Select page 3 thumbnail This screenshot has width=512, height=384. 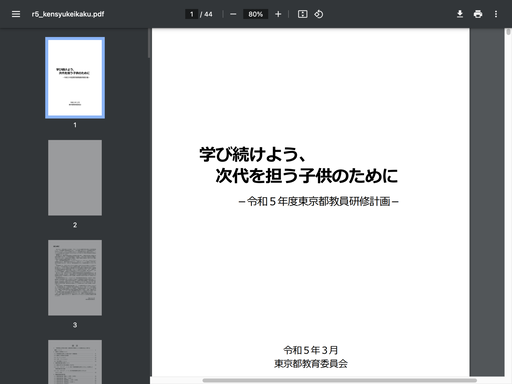[x=75, y=278]
